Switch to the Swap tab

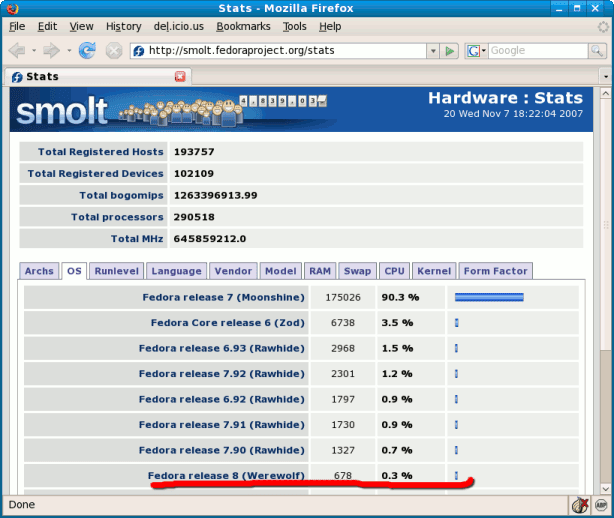pyautogui.click(x=357, y=271)
